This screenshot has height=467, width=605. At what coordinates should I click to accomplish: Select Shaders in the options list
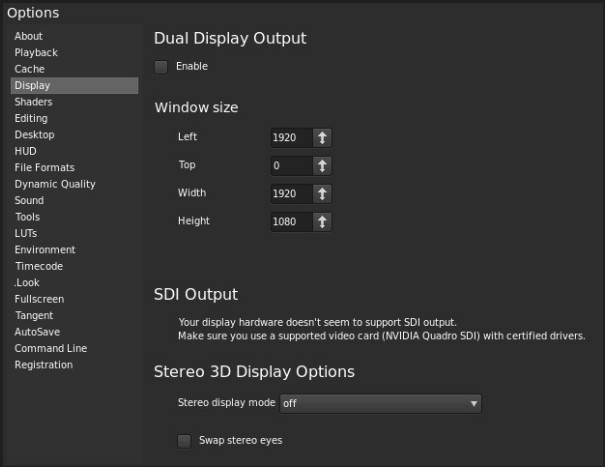click(x=33, y=102)
